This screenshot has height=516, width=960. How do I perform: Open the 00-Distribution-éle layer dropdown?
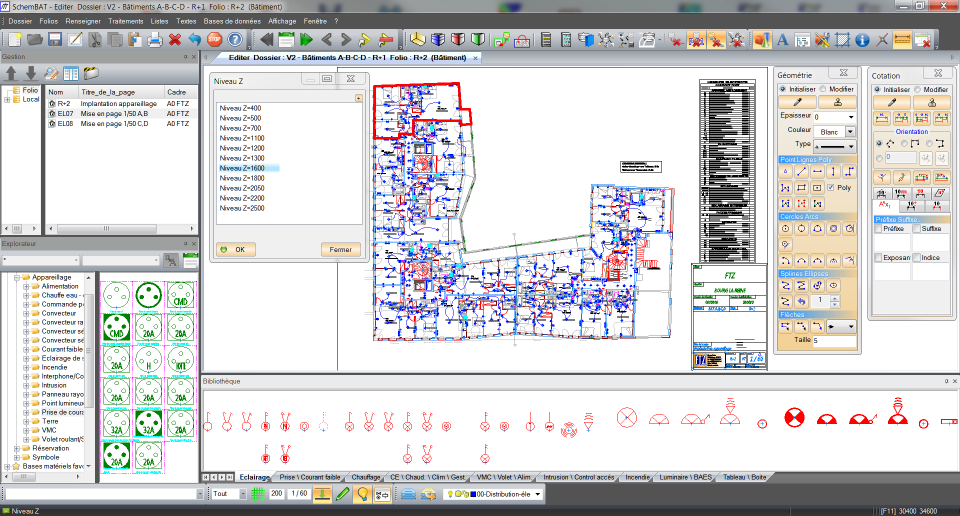[x=538, y=494]
